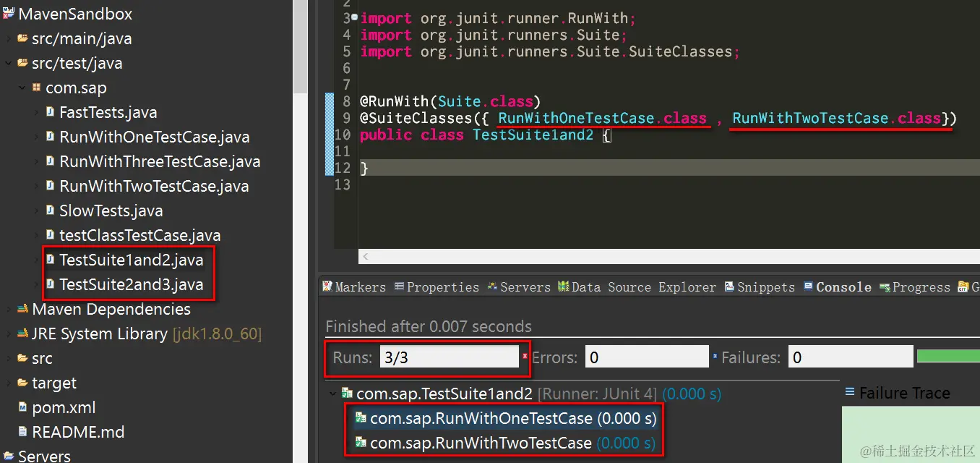
Task: Switch to the Markers tab
Action: (x=354, y=287)
